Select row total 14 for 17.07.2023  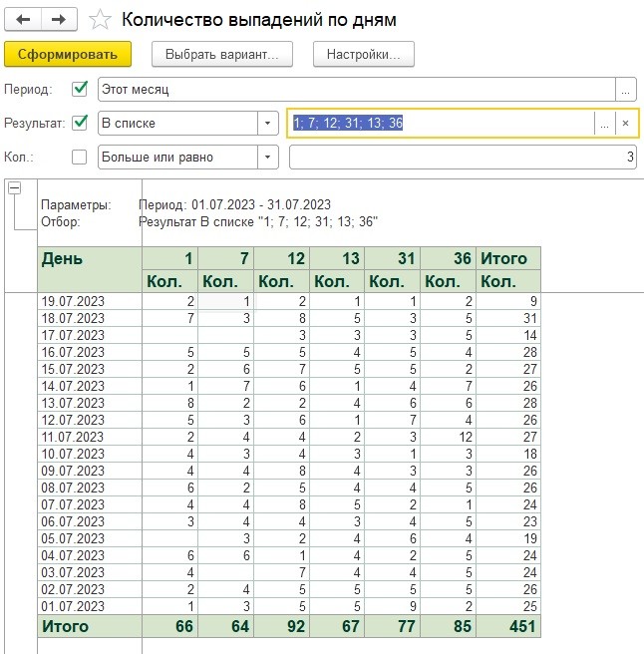coord(508,335)
